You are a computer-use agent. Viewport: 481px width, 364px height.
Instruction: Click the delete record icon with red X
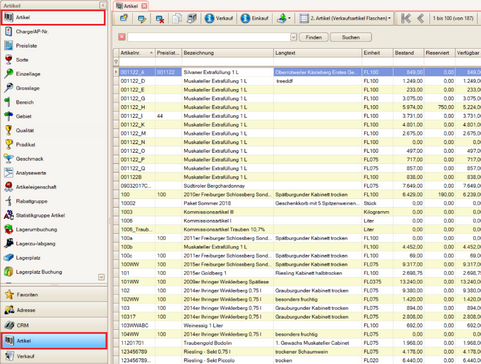(x=160, y=19)
